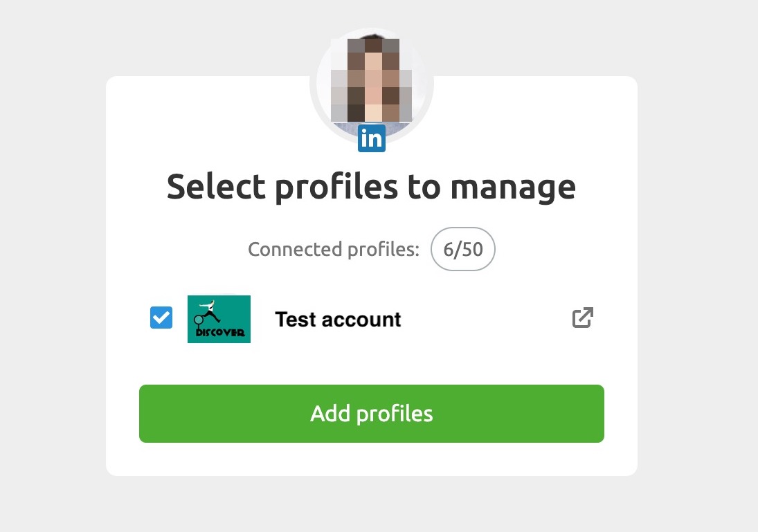
Task: Click the bold Test account text
Action: pos(338,320)
